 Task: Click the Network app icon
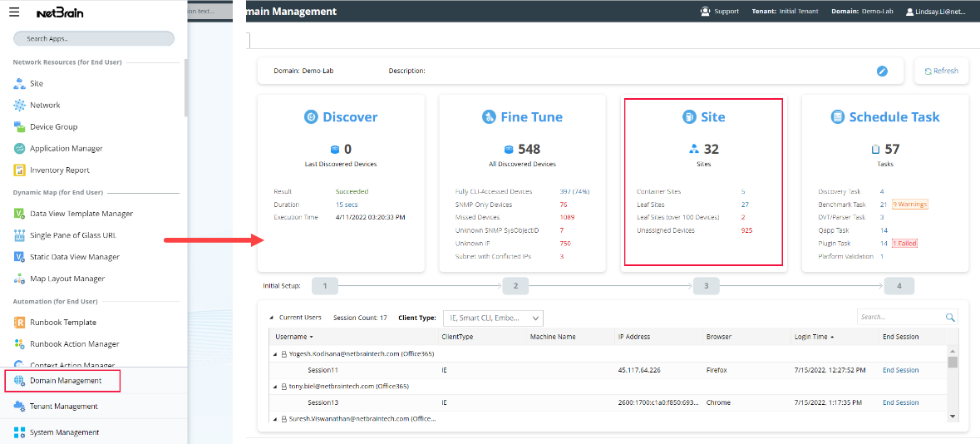(x=19, y=105)
